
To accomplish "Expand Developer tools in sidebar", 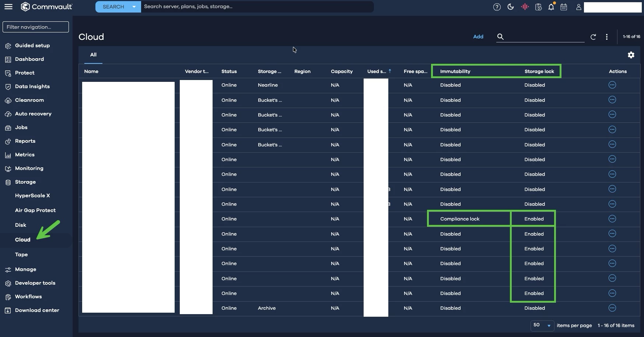I will click(35, 283).
